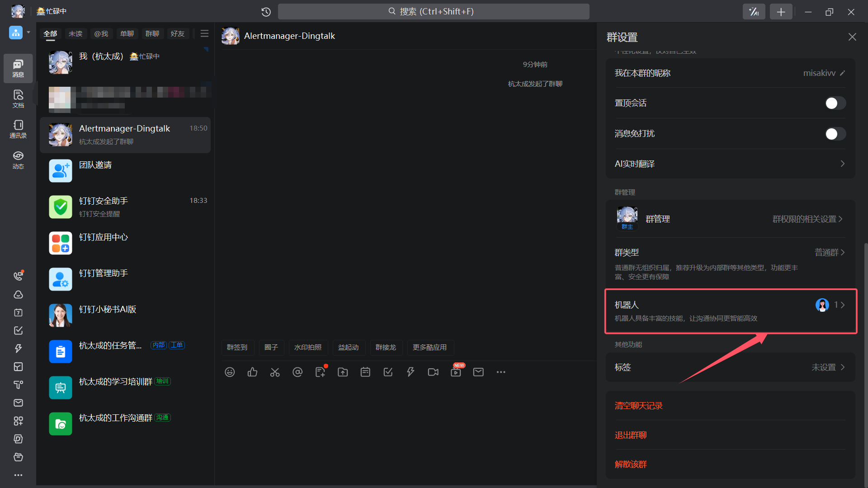
Task: Expand the 机器人 robot settings row
Action: pyautogui.click(x=730, y=311)
